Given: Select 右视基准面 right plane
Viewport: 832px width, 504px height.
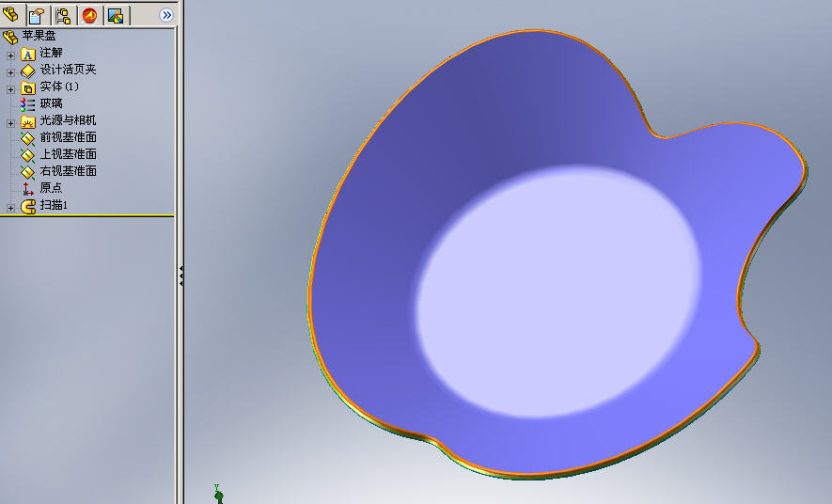Looking at the screenshot, I should point(68,171).
